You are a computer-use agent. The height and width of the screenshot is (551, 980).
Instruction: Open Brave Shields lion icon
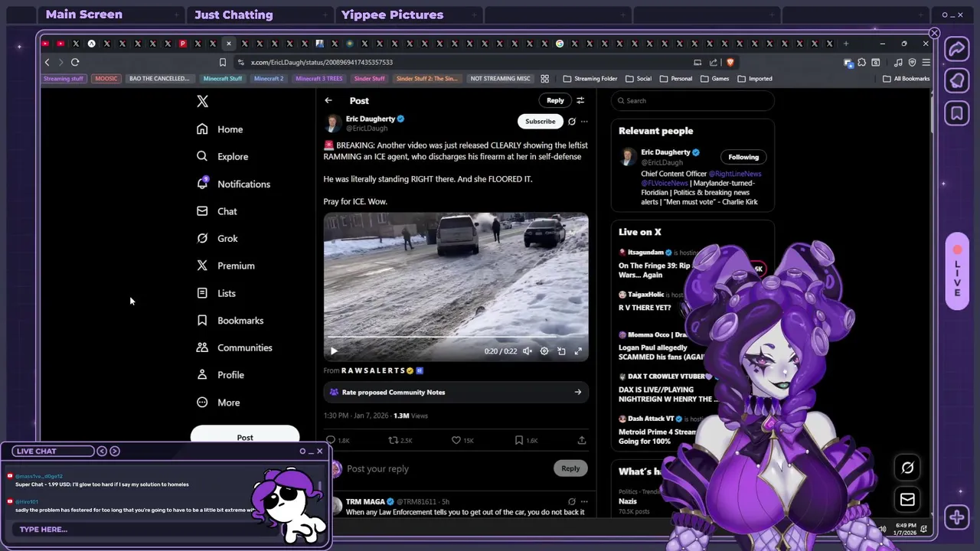pyautogui.click(x=730, y=62)
